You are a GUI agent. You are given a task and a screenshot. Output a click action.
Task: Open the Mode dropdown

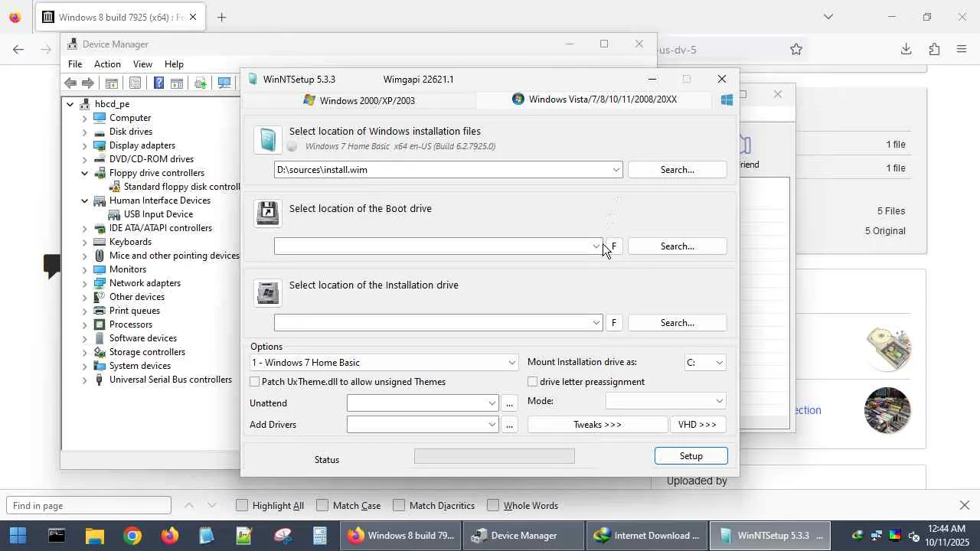pyautogui.click(x=719, y=401)
